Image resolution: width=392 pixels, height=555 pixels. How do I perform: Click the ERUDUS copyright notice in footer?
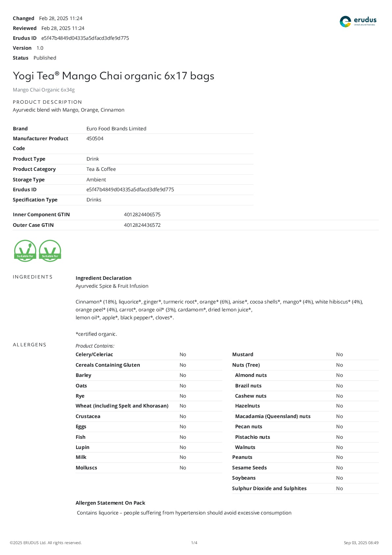[46, 543]
